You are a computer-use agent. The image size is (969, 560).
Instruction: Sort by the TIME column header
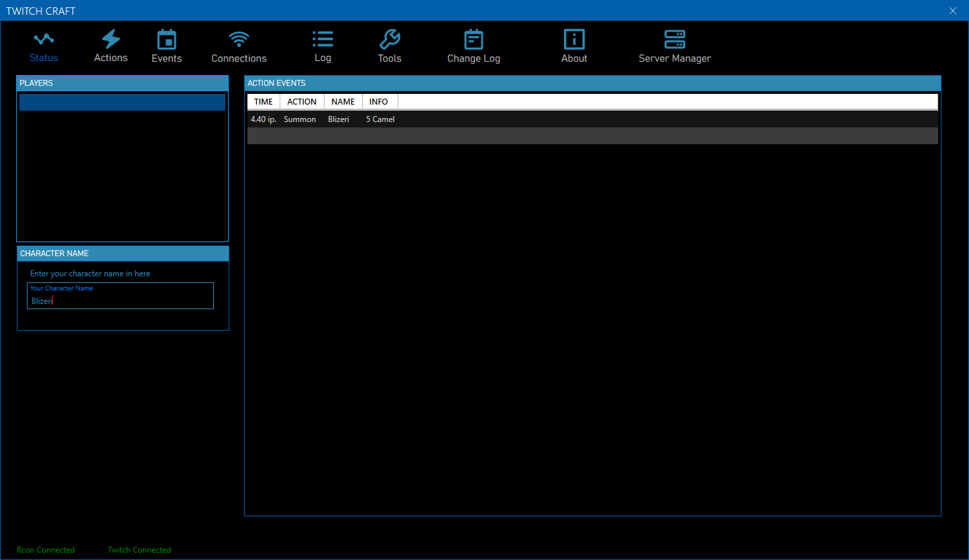click(x=264, y=102)
